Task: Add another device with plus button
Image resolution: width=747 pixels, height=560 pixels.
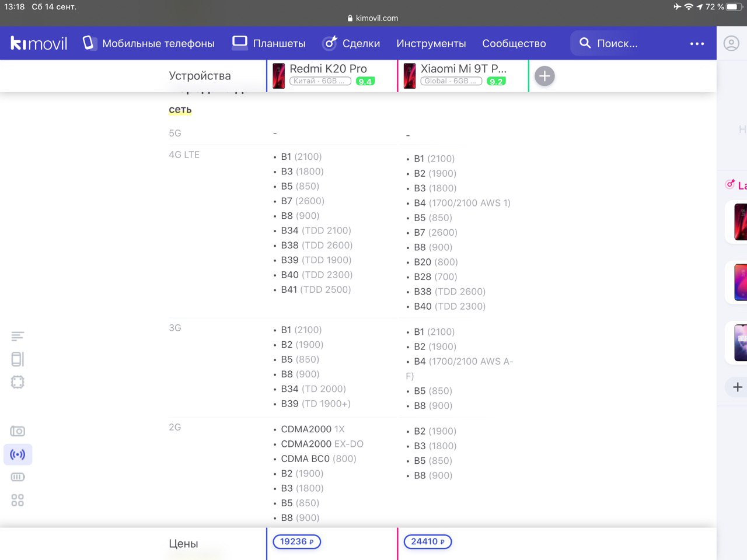Action: coord(544,76)
